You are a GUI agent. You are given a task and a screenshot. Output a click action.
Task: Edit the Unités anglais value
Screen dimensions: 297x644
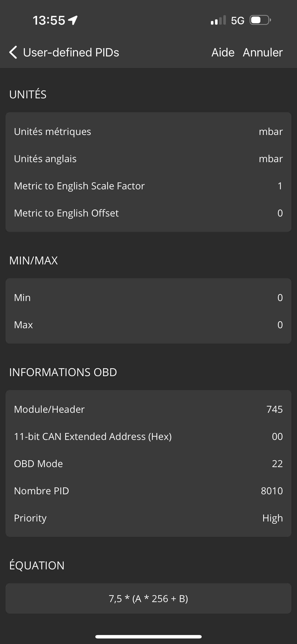[148, 159]
